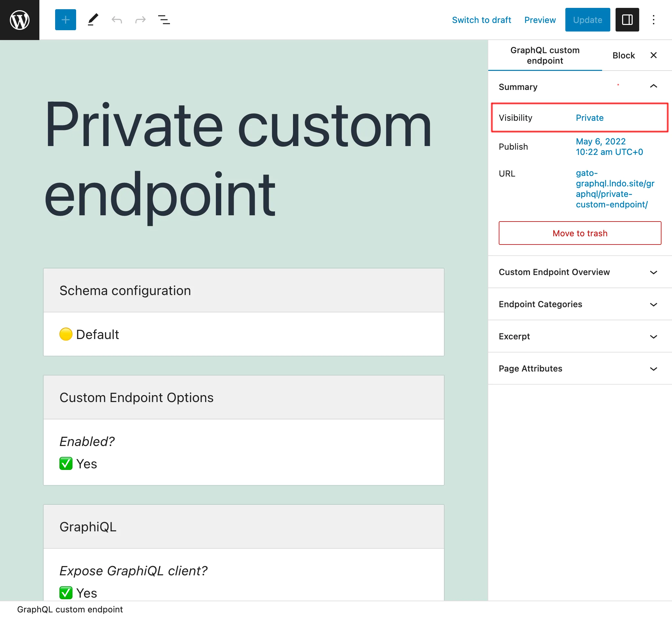Select the GraphQL custom endpoint tab
This screenshot has height=617, width=672.
click(x=545, y=55)
